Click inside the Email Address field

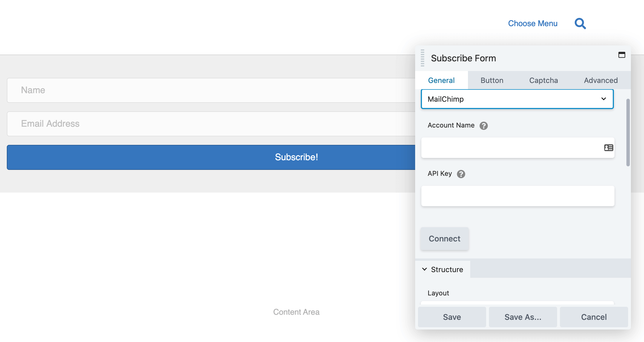click(199, 124)
